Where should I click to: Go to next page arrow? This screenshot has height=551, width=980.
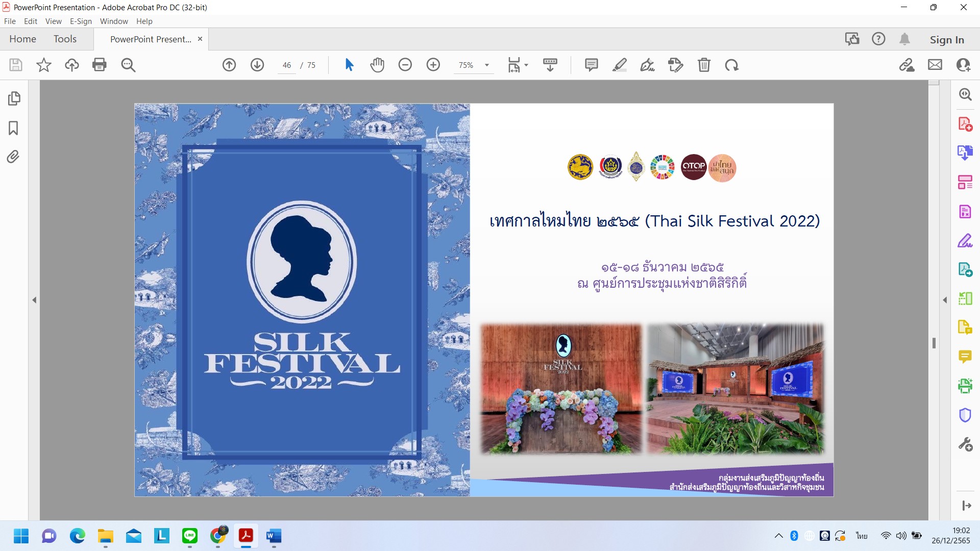click(x=257, y=65)
